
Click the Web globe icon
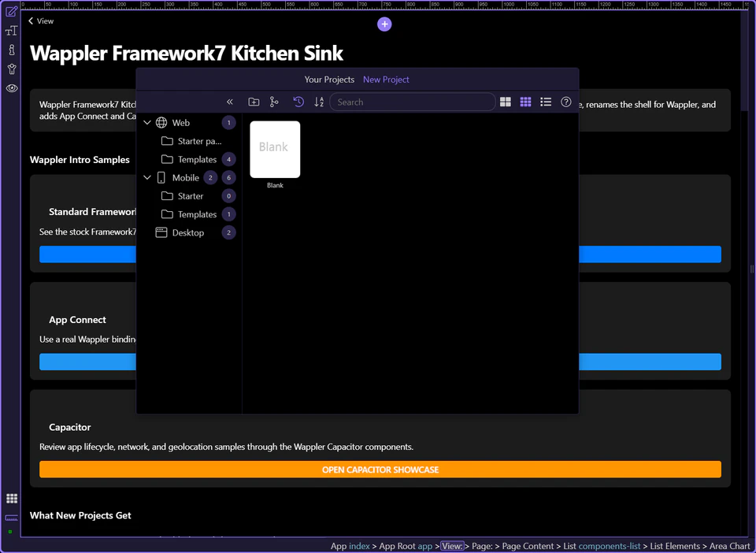(161, 123)
